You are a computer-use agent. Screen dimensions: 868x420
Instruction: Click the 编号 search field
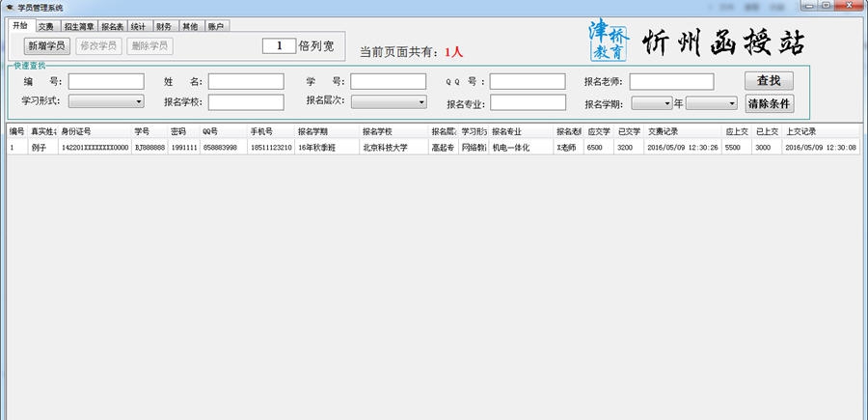pos(106,81)
